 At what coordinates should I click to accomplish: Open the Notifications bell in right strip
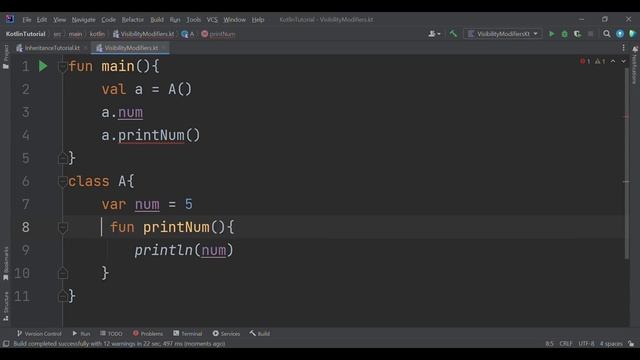point(635,49)
